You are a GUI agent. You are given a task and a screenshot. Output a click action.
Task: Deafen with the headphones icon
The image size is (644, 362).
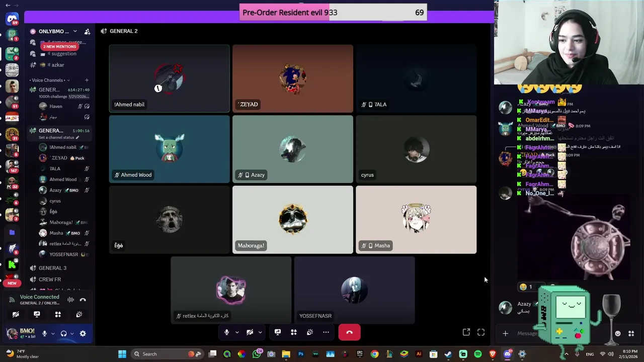tap(63, 333)
